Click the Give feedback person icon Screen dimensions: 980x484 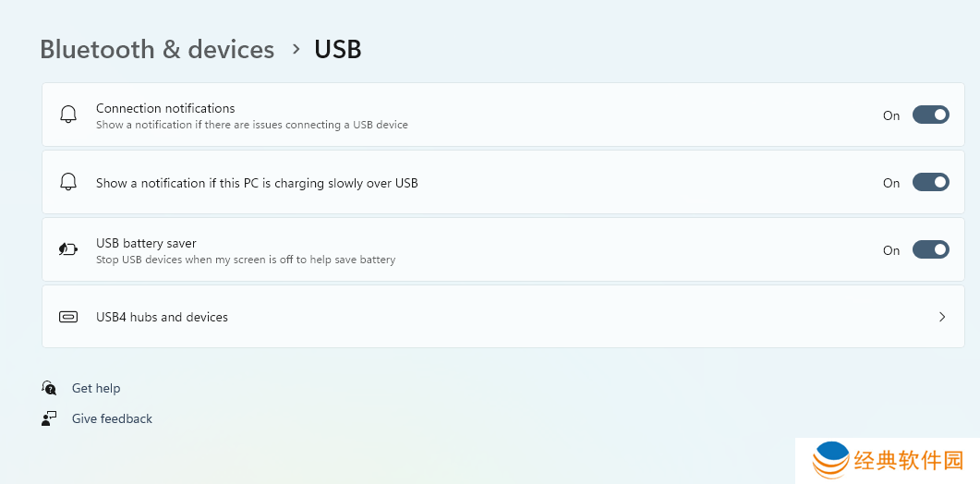(x=49, y=418)
